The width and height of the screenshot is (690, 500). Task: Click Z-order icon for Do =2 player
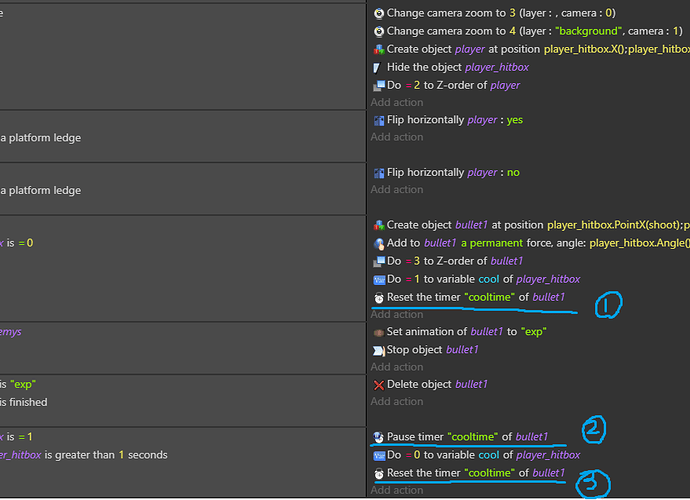click(378, 86)
